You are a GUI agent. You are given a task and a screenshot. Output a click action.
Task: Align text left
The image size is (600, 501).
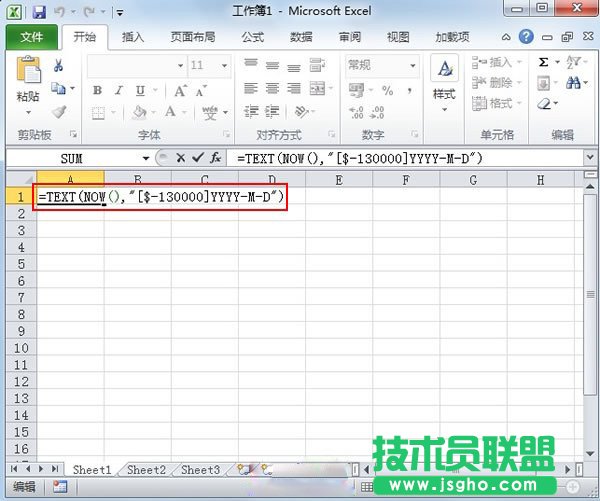point(251,89)
